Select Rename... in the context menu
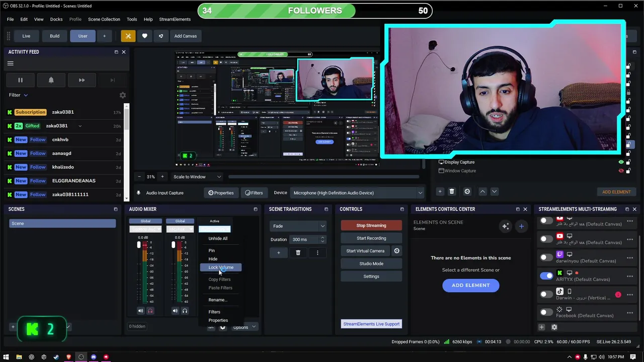644x362 pixels. (218, 300)
